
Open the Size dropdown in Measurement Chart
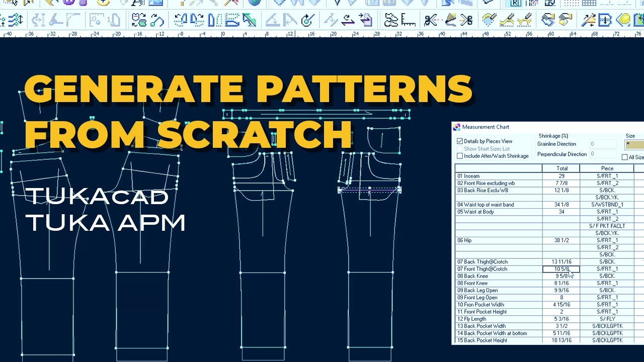tap(634, 144)
